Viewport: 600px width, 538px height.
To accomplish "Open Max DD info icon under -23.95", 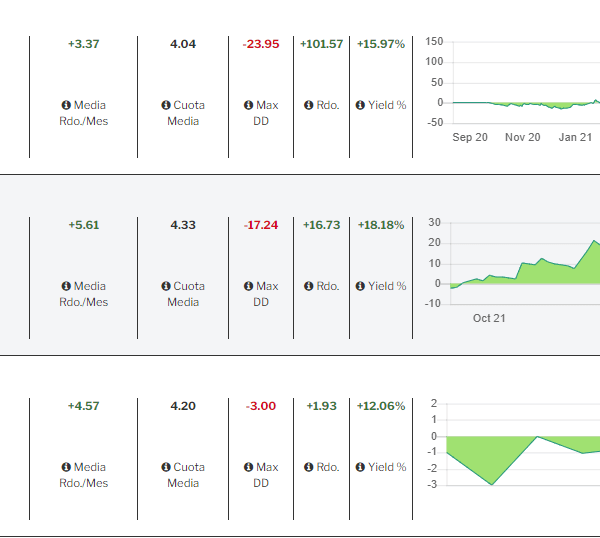I will coord(248,105).
